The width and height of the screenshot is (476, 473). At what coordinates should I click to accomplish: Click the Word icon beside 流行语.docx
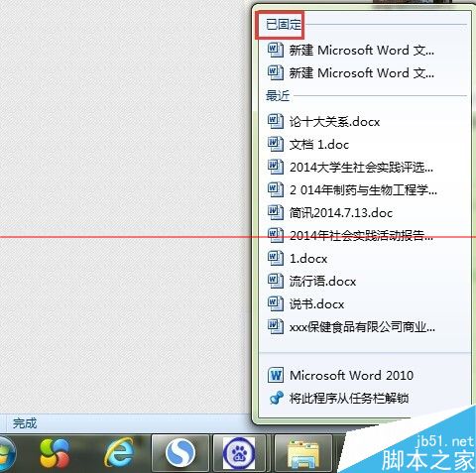[x=276, y=281]
